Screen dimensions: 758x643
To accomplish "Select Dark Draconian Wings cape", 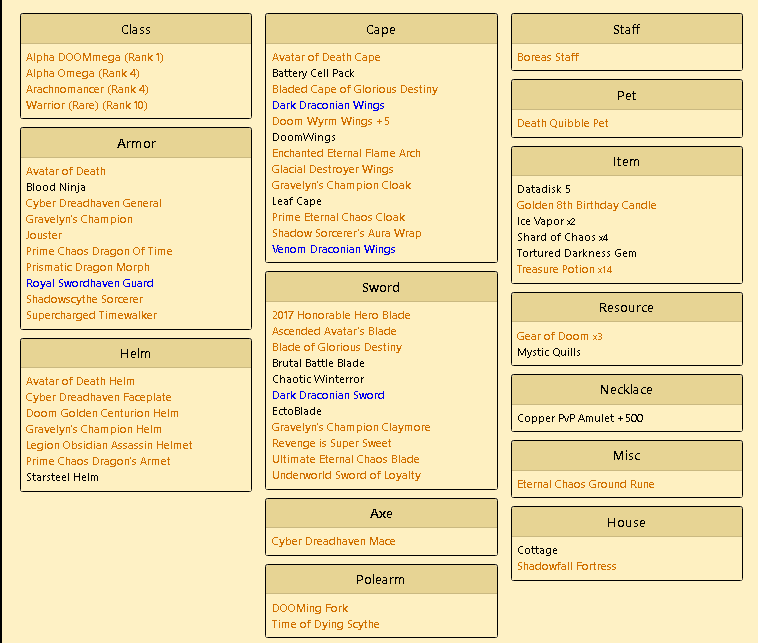I will 328,105.
